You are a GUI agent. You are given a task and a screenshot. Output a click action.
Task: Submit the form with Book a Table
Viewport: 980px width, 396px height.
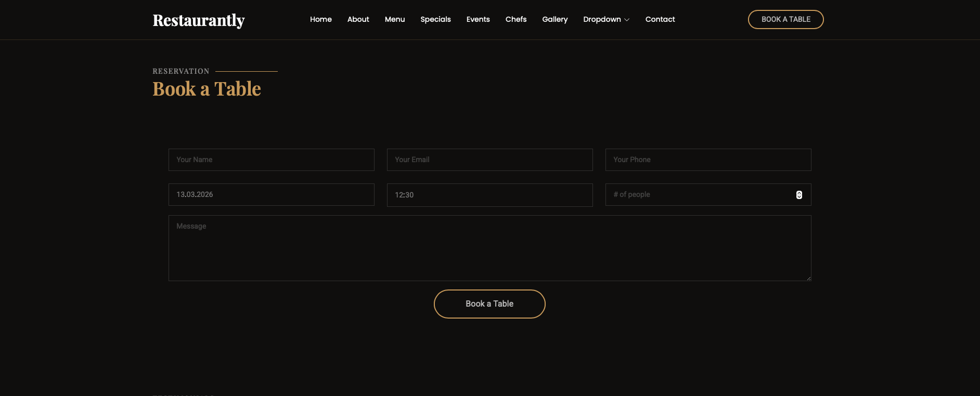[x=489, y=304]
